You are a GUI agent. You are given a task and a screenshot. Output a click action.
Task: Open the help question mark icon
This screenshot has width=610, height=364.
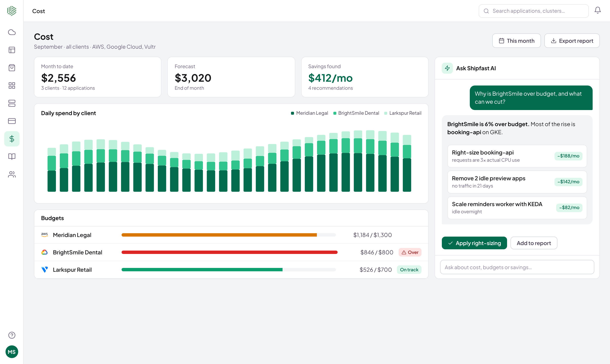pos(12,335)
